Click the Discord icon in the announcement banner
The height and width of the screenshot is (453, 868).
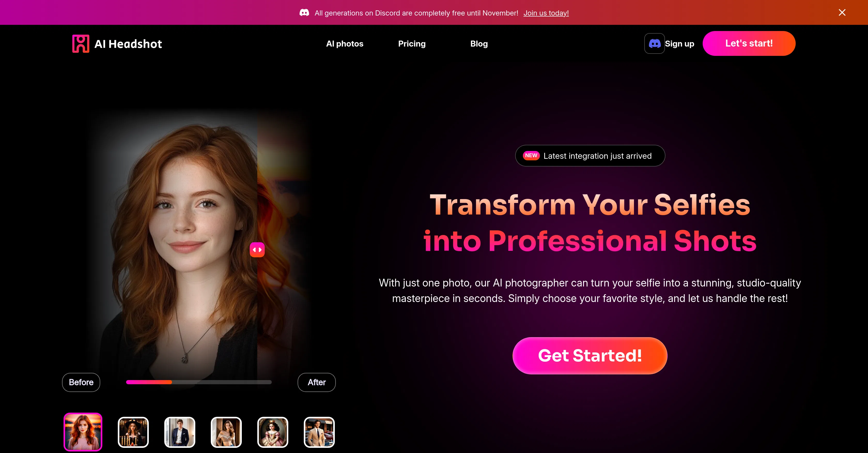coord(305,12)
